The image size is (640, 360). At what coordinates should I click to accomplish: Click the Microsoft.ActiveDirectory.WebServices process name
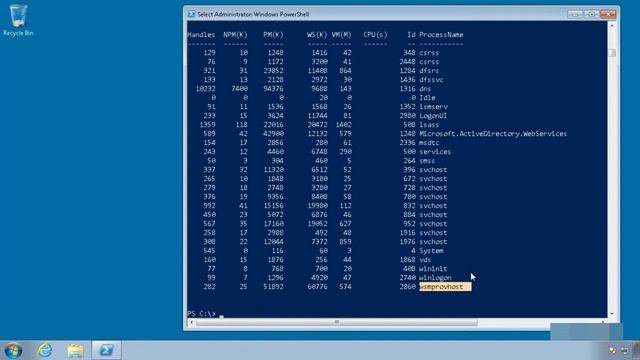pyautogui.click(x=493, y=133)
